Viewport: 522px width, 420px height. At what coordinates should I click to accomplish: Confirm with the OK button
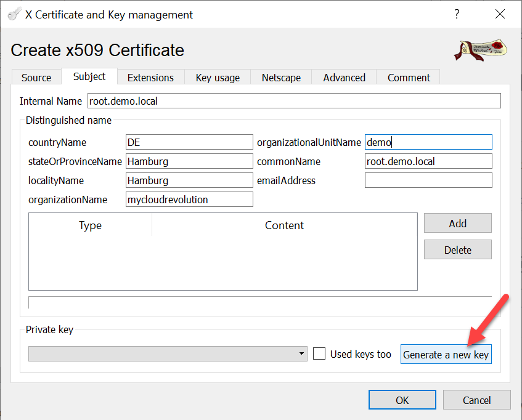[402, 400]
